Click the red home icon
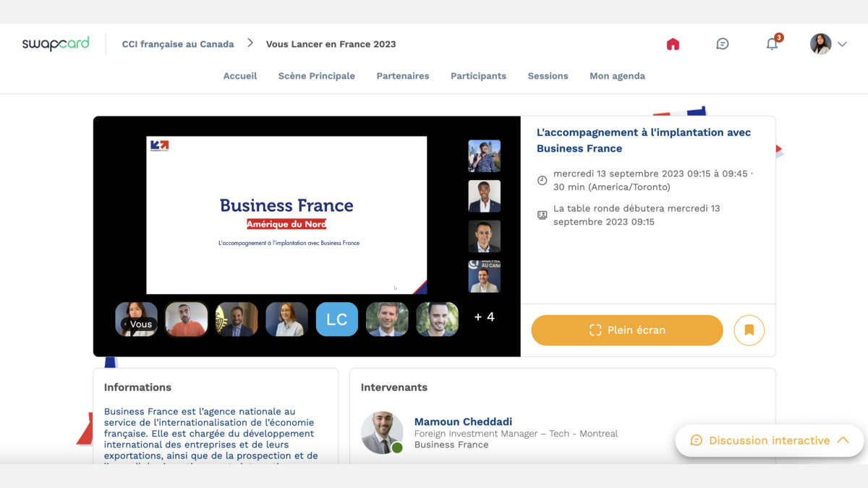This screenshot has width=868, height=488. point(673,44)
